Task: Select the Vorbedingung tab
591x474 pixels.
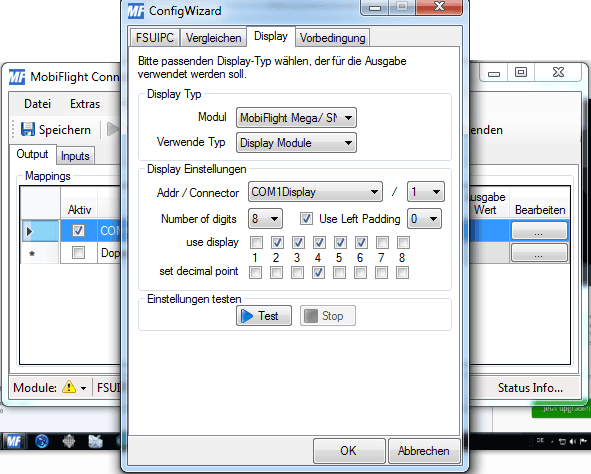Action: (332, 38)
